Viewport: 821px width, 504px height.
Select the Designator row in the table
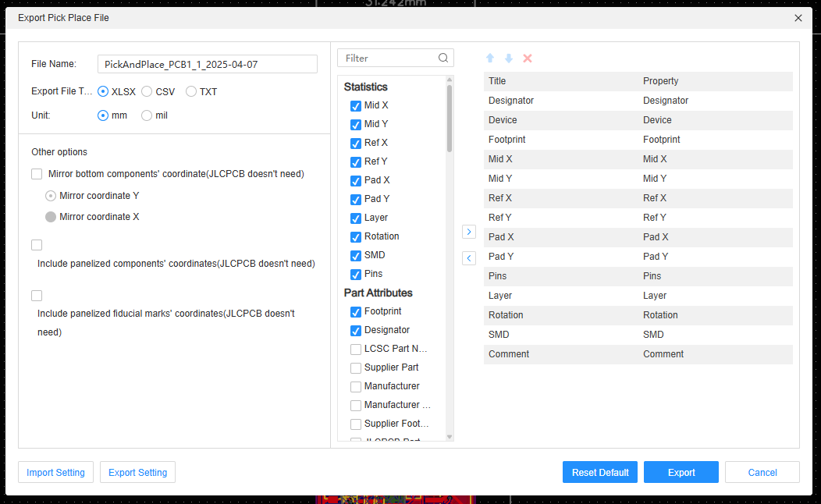[638, 101]
